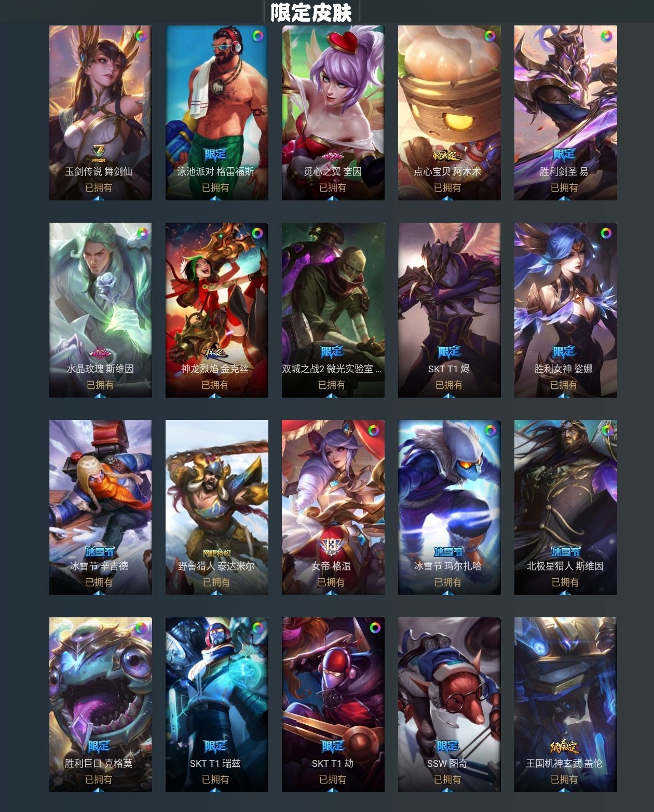This screenshot has height=812, width=654.
Task: Click the SKT T1 瑞兹 skin artwork
Action: pos(217,705)
